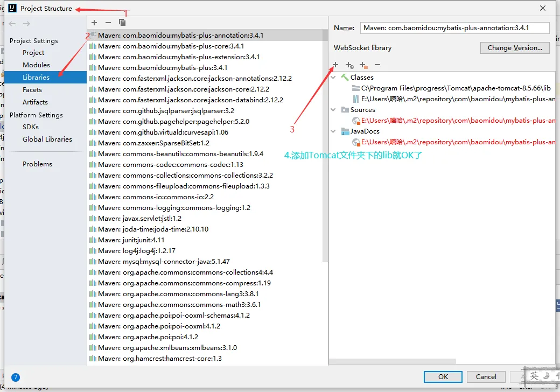560x392 pixels.
Task: Collapse the JavaDocs node
Action: pos(333,131)
